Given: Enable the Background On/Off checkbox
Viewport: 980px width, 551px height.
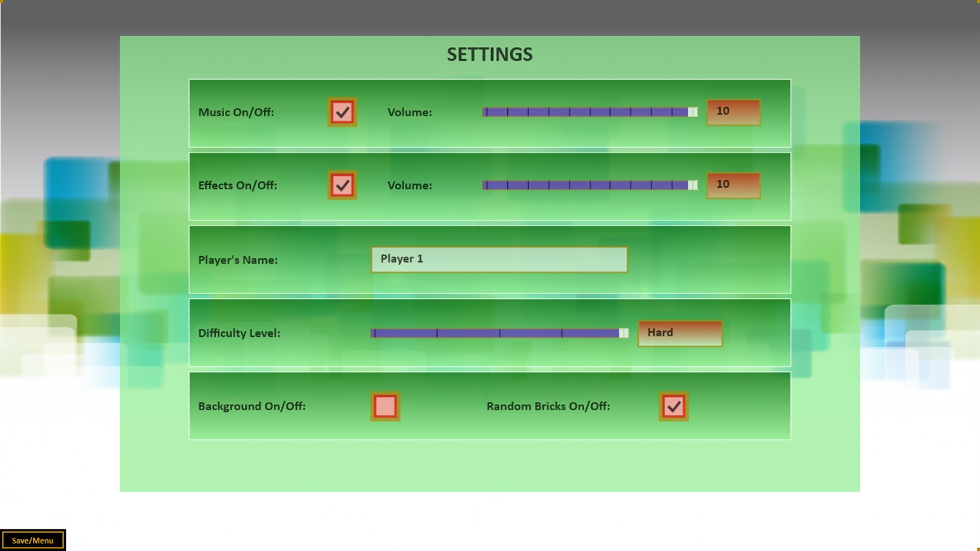Looking at the screenshot, I should [384, 405].
